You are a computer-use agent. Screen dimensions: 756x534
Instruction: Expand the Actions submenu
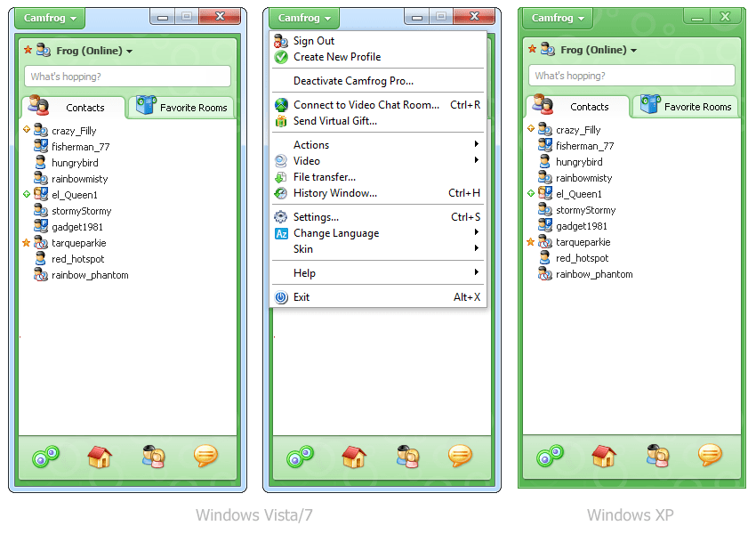click(379, 145)
